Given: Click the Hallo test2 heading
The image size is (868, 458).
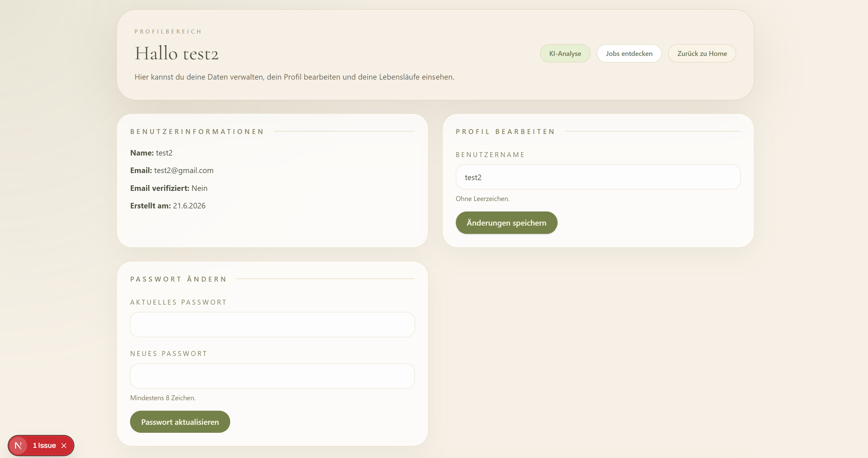Looking at the screenshot, I should coord(176,53).
